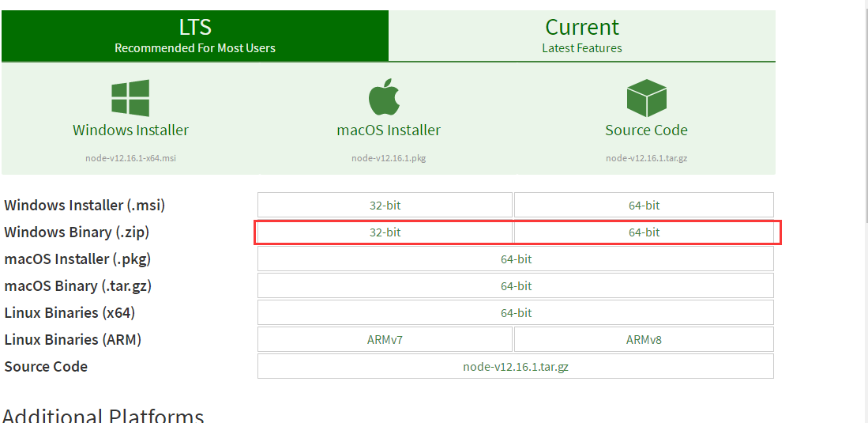Viewport: 868px width, 423px height.
Task: Download macOS Installer (.pkg) 64-bit
Action: click(x=516, y=259)
